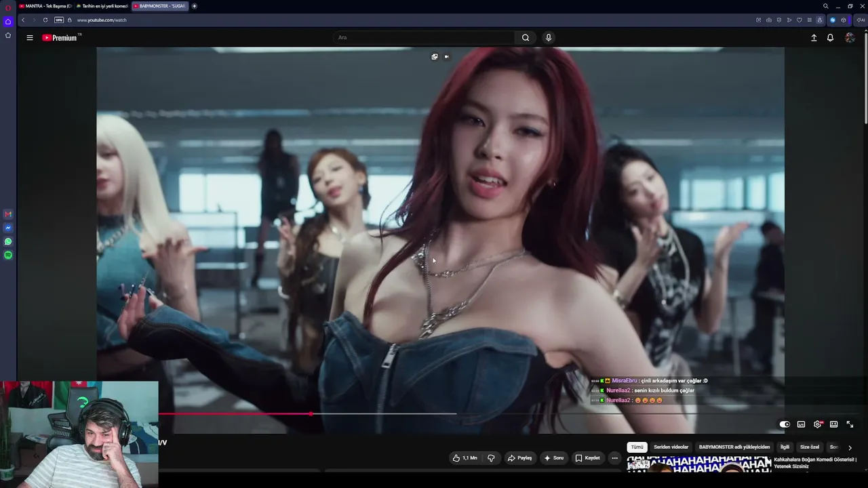
Task: Open the sidebar red M messenger icon
Action: click(x=8, y=214)
